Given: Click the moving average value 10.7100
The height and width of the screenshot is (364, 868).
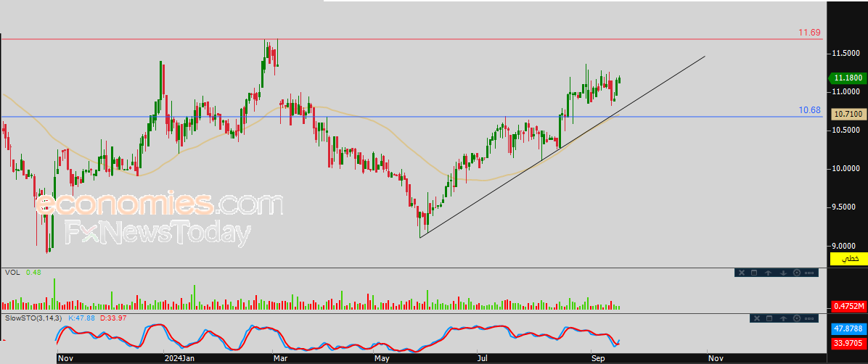Looking at the screenshot, I should coord(848,114).
